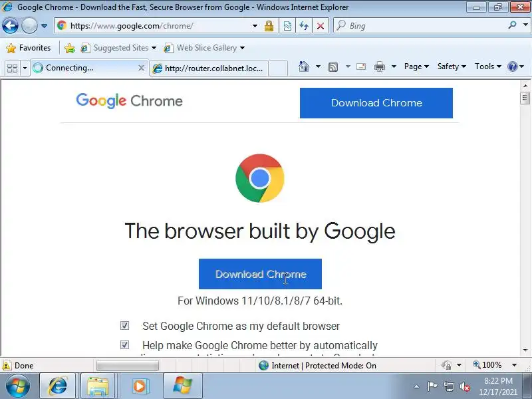Expand the Web Slice Gallery arrow
Image resolution: width=532 pixels, height=399 pixels.
tap(242, 48)
